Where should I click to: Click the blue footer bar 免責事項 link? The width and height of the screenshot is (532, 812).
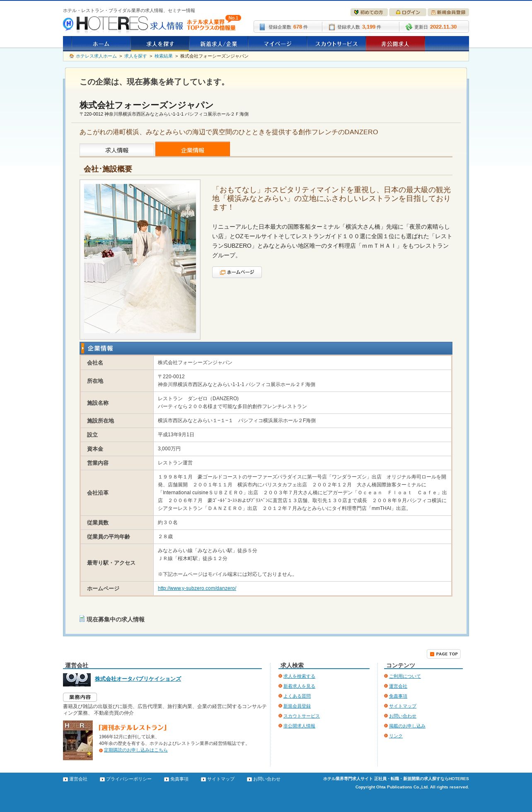coord(179,779)
